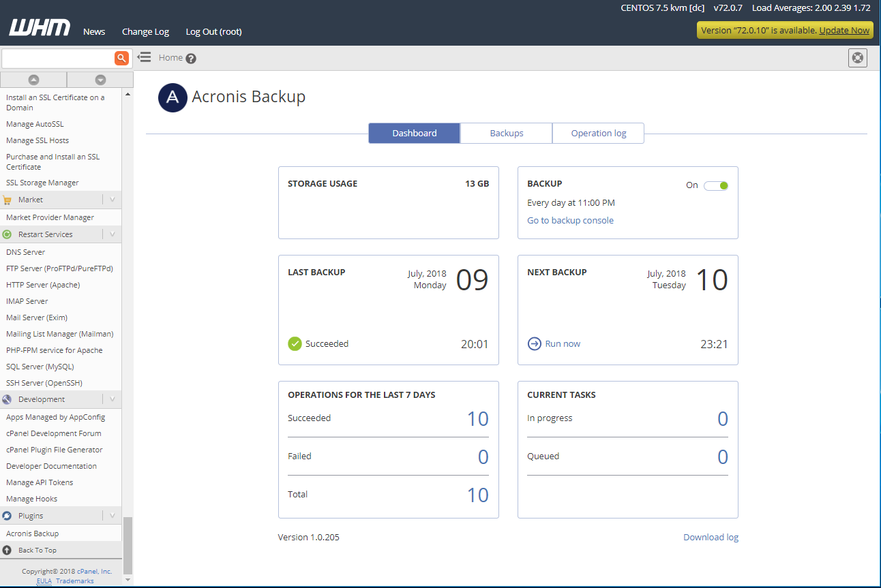Select DNS Server restart option
Screen dimensions: 881x588
tap(25, 252)
